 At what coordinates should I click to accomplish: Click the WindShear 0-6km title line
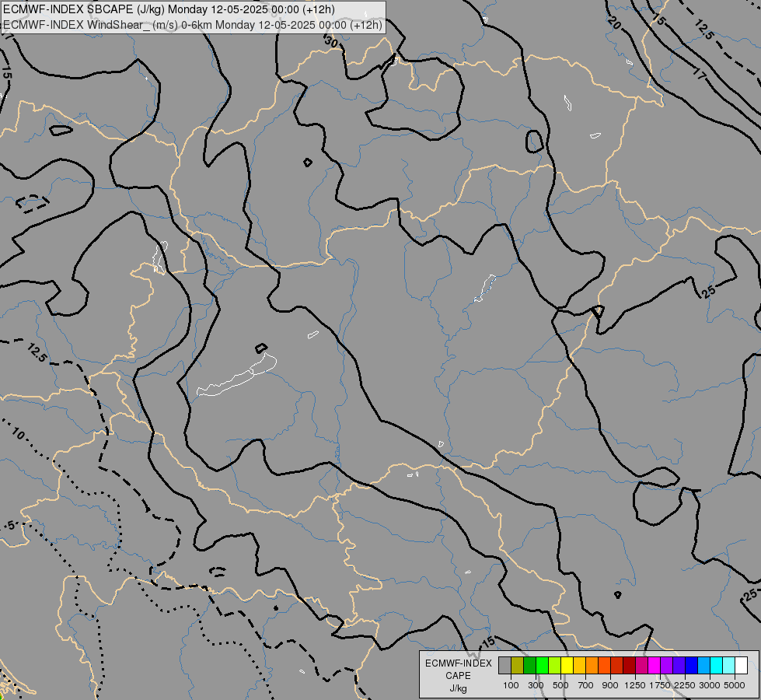(193, 25)
